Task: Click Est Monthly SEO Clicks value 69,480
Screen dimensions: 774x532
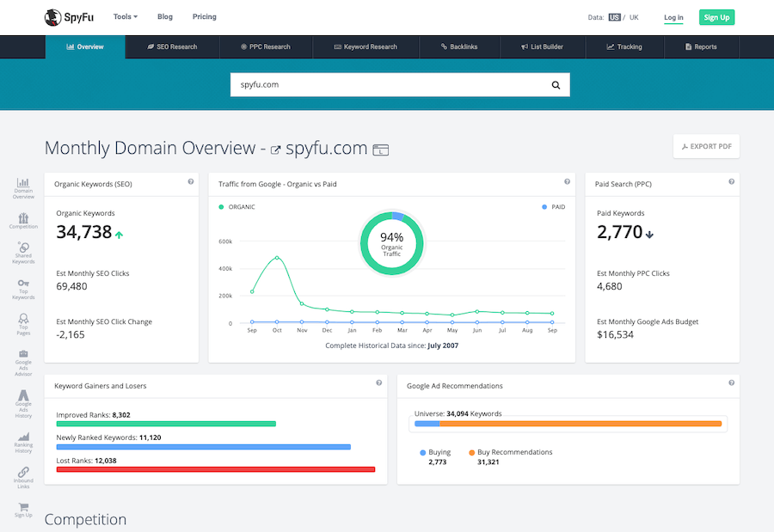Action: 71,287
